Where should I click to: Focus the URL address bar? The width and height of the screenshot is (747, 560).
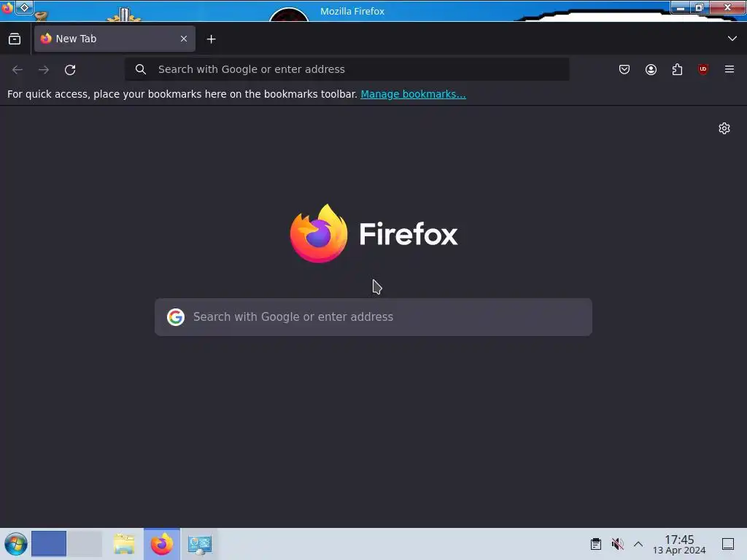[x=347, y=69]
